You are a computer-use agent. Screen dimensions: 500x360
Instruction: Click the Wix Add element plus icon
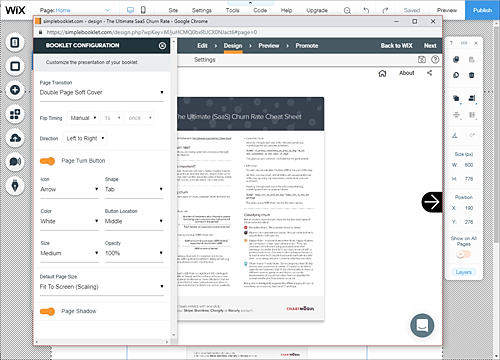15,90
